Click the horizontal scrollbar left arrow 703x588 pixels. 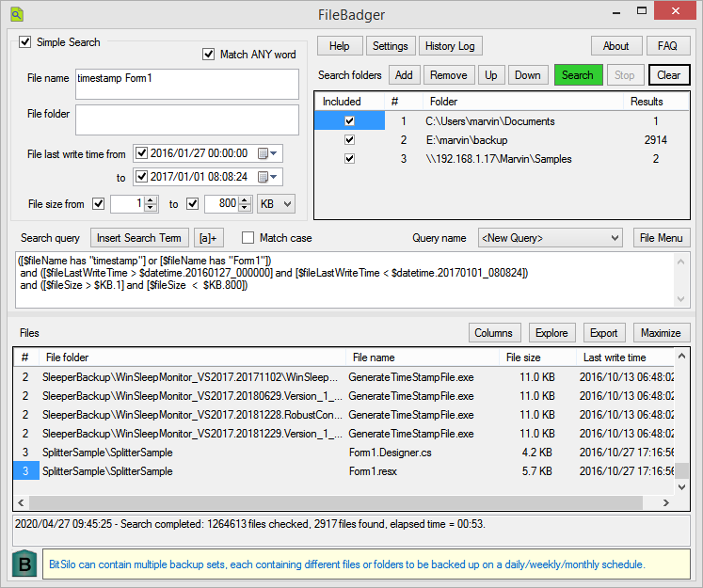[21, 502]
